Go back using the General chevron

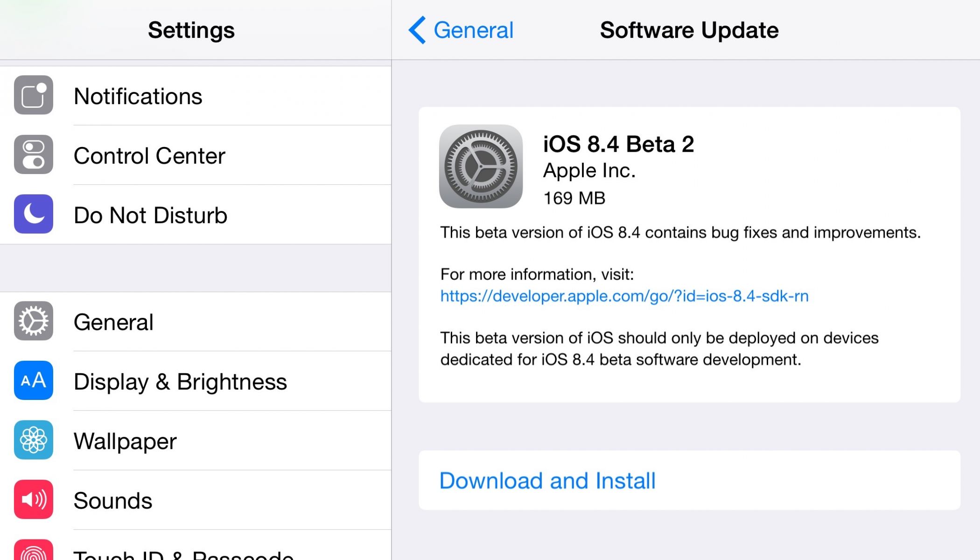[417, 30]
